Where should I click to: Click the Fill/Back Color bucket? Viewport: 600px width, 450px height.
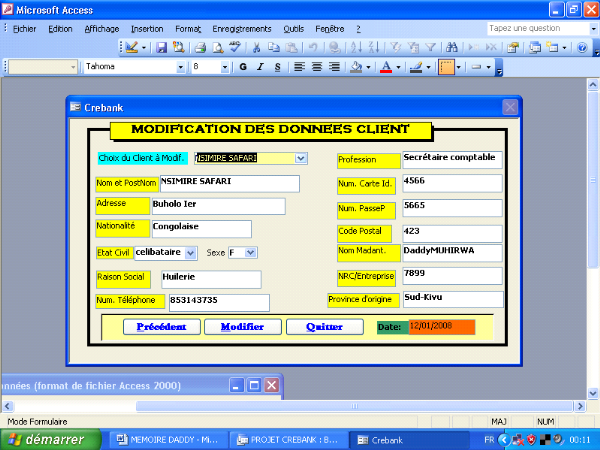coord(356,67)
